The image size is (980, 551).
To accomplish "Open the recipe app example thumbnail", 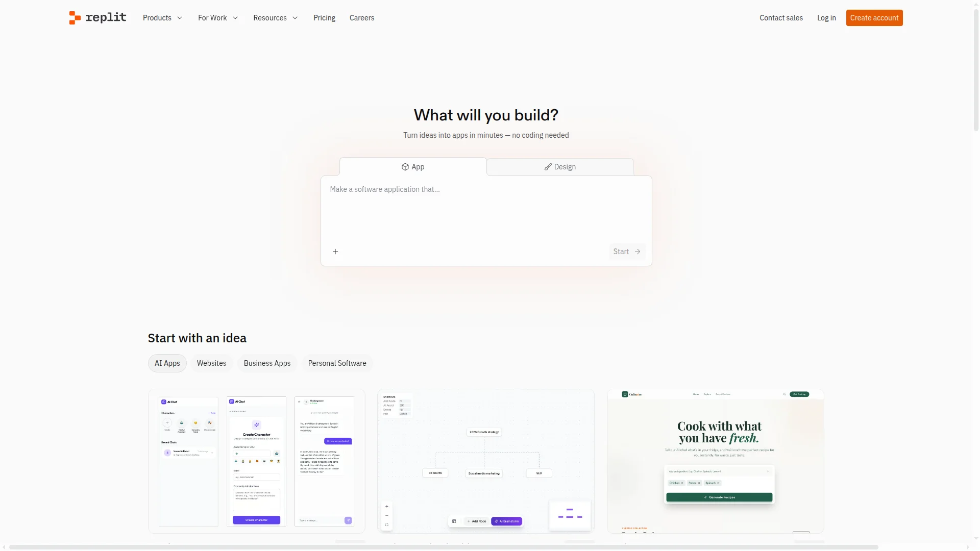I will tap(715, 461).
